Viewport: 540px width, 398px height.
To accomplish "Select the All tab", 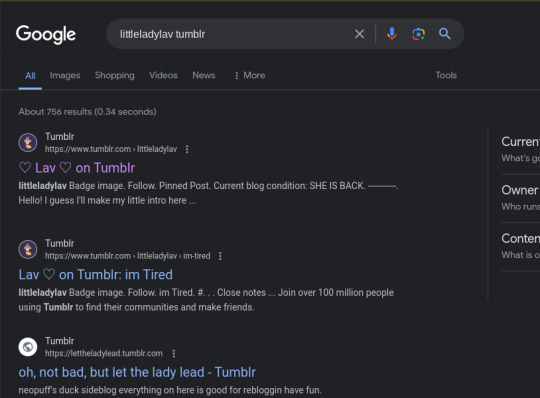I will pos(30,75).
